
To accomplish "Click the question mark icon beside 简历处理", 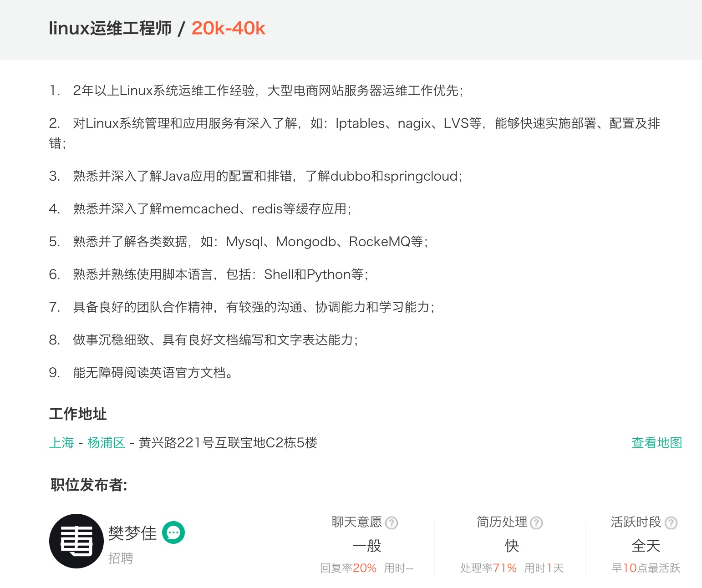I will pyautogui.click(x=536, y=523).
